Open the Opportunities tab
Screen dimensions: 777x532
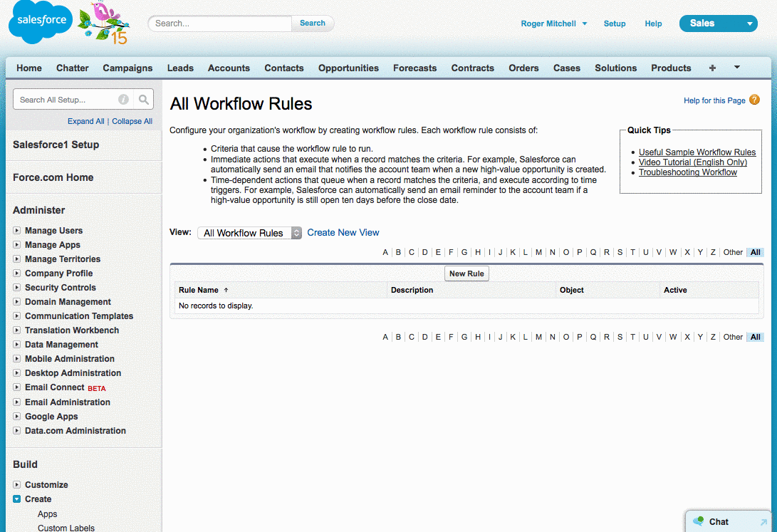tap(348, 68)
